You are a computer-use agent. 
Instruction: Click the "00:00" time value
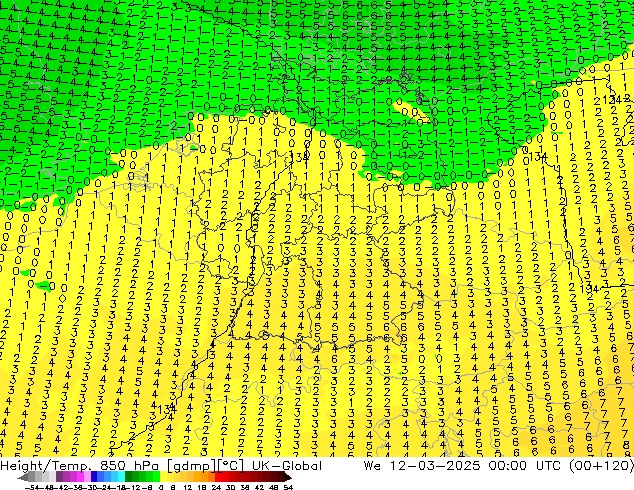pos(507,466)
